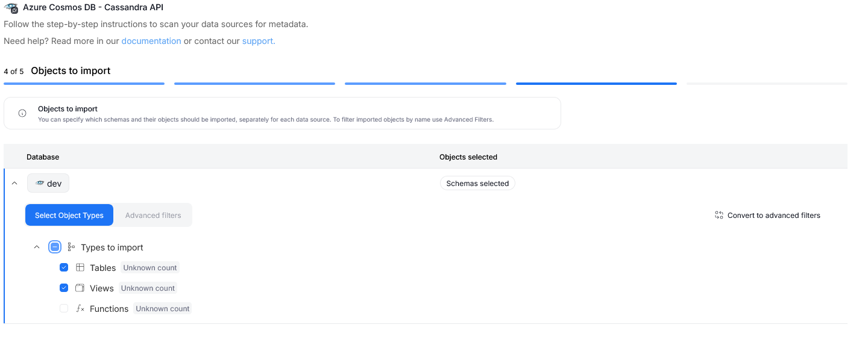Click the convert filters icon
Screen dimensions: 868x360
719,215
